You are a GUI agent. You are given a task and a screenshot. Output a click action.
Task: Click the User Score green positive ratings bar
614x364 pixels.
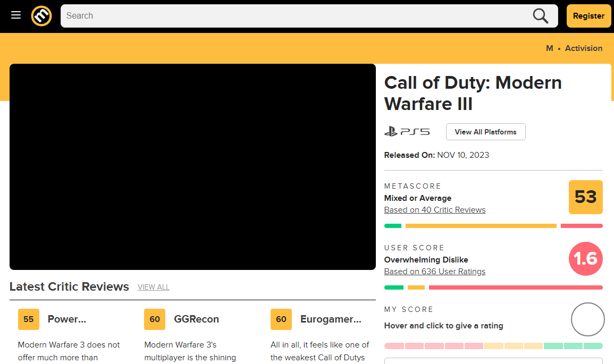[393, 287]
